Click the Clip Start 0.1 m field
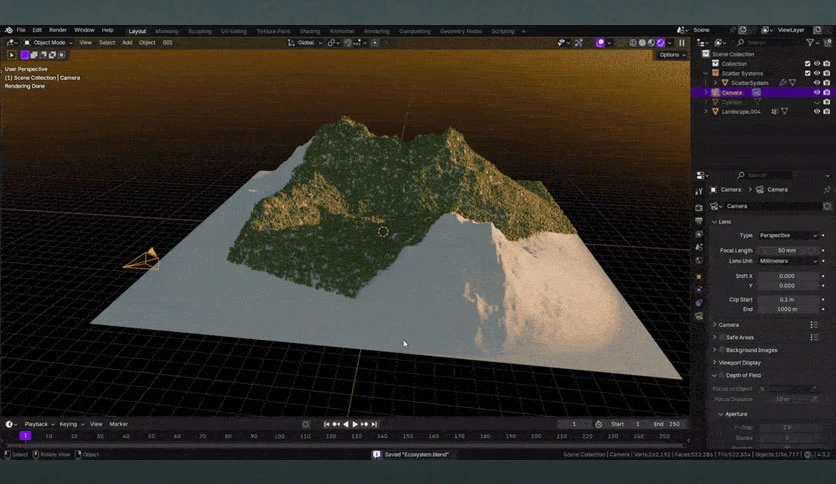Image resolution: width=836 pixels, height=484 pixels. point(789,300)
